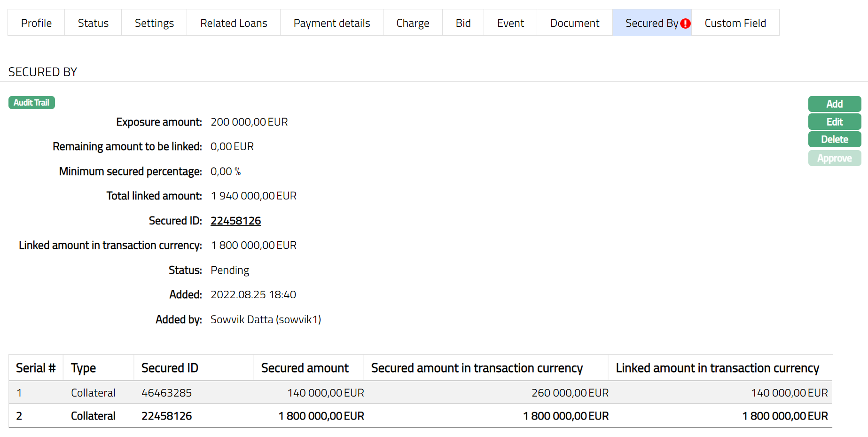The height and width of the screenshot is (437, 868).
Task: Select the Payment details tab
Action: (x=332, y=23)
